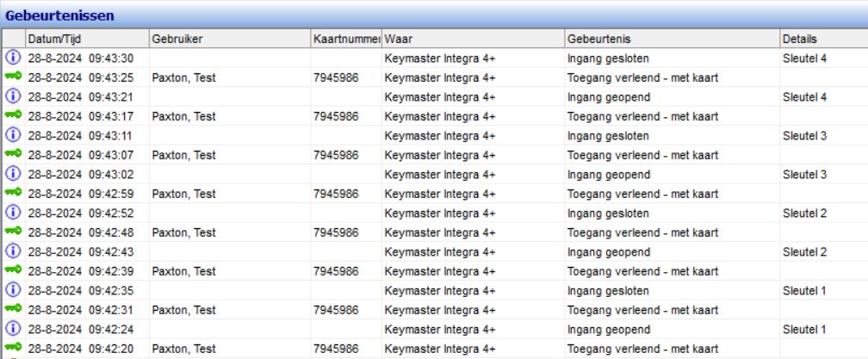Click the green key icon at 09:43:25
This screenshot has width=868, height=359.
(13, 77)
